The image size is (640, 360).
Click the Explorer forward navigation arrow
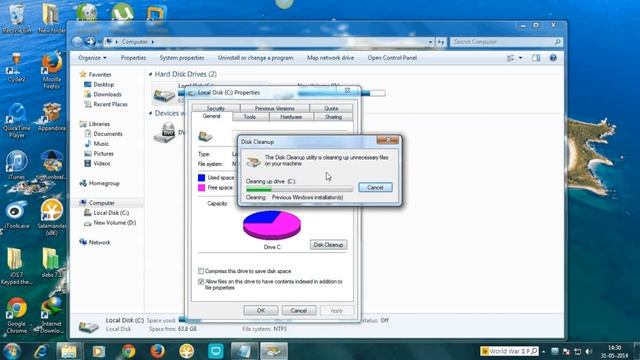(x=90, y=42)
